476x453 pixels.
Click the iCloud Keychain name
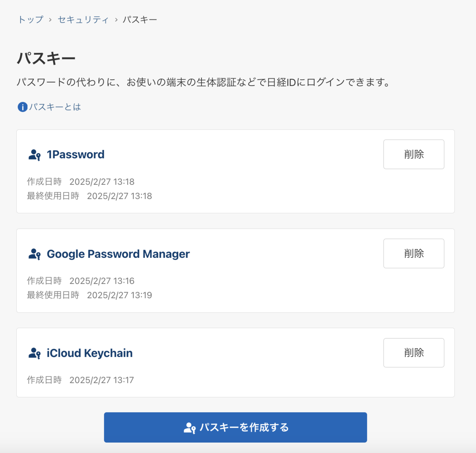[90, 353]
